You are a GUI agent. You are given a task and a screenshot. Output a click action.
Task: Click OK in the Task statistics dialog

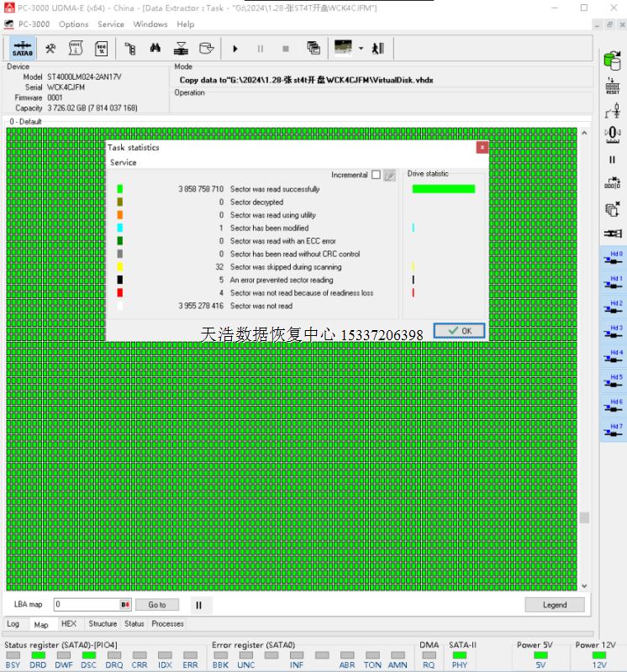(459, 331)
